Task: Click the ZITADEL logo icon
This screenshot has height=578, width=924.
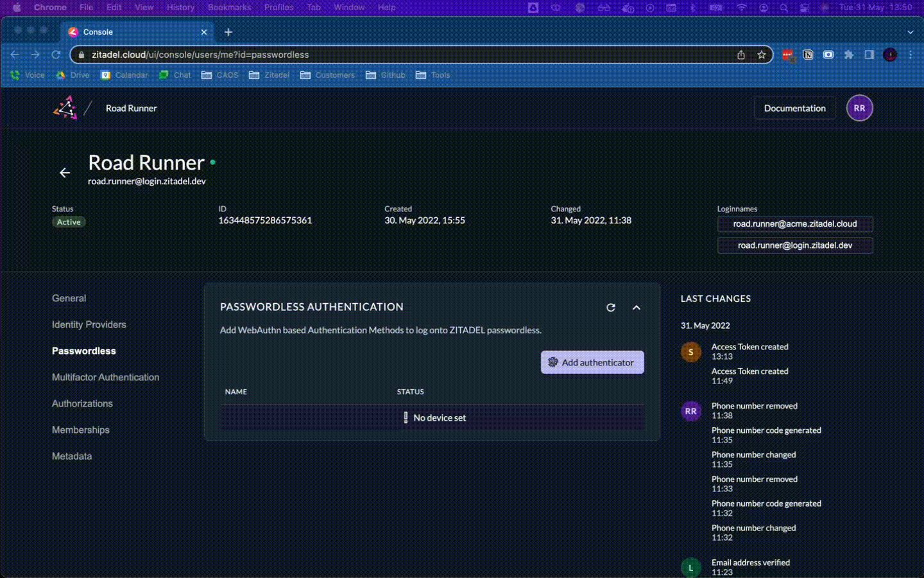Action: click(x=65, y=108)
